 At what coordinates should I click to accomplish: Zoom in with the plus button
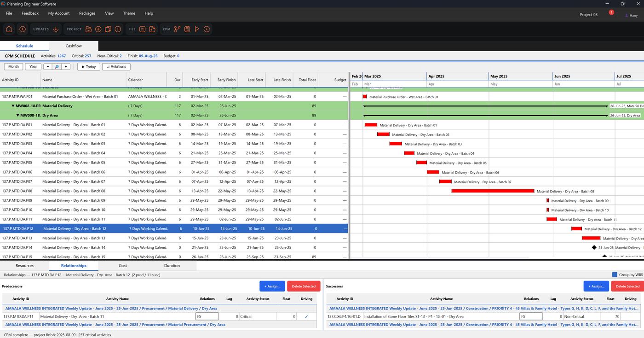pos(66,67)
